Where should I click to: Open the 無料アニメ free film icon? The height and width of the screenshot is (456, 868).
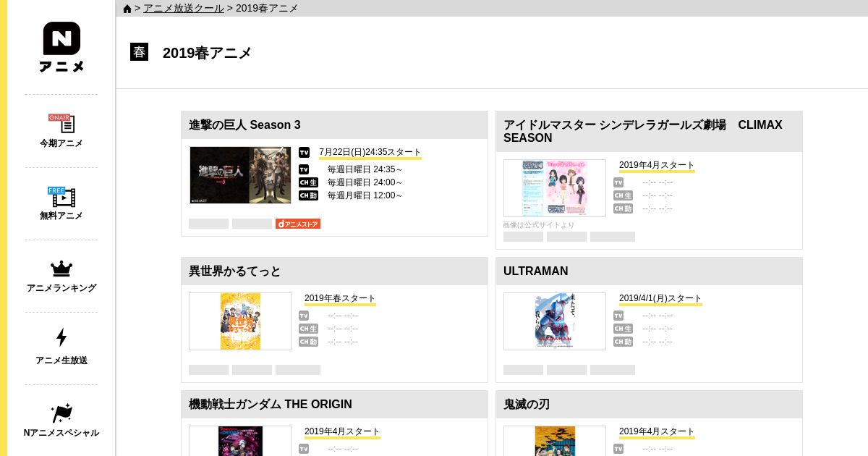[61, 196]
